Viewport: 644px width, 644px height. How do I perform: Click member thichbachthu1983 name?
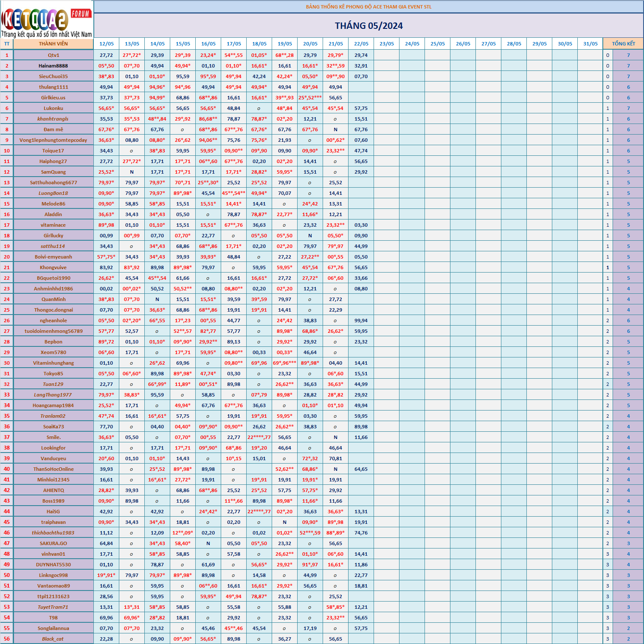[53, 533]
